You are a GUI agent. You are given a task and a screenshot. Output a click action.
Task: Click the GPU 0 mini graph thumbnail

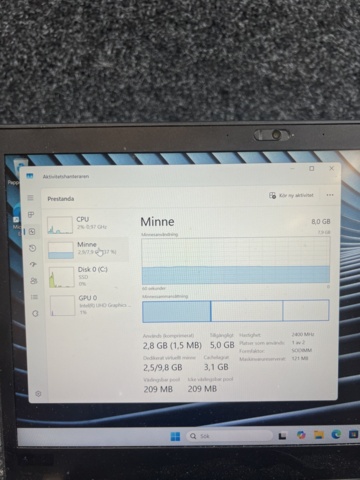click(63, 305)
